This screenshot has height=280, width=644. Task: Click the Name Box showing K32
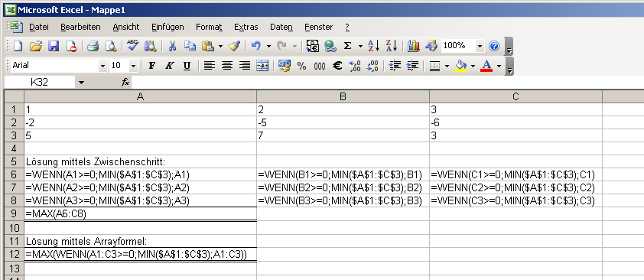point(40,82)
